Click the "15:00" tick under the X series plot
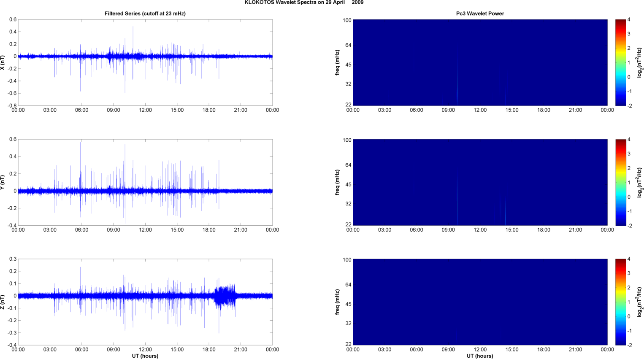The height and width of the screenshot is (359, 644). (177, 110)
